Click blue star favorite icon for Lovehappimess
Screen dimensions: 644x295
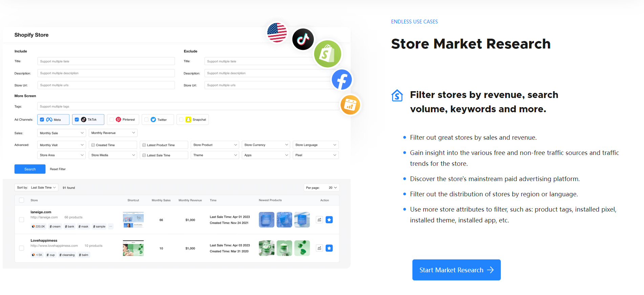point(329,248)
